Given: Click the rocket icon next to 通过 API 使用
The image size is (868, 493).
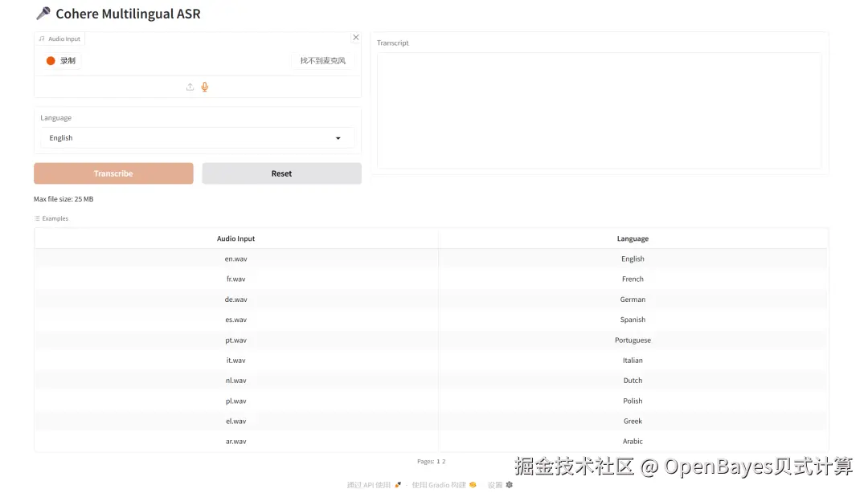Looking at the screenshot, I should click(397, 484).
